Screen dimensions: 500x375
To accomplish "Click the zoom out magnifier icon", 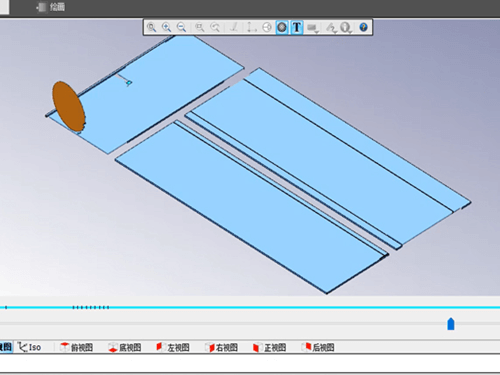I will click(181, 27).
